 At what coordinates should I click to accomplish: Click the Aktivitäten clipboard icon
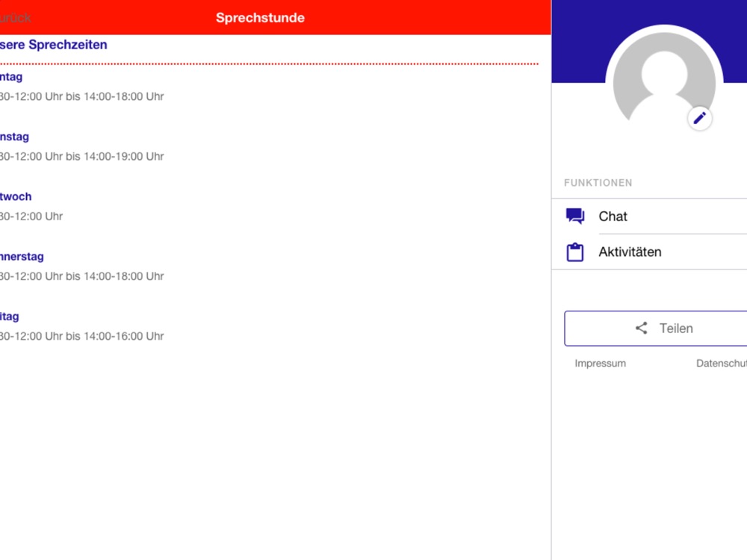pyautogui.click(x=575, y=252)
